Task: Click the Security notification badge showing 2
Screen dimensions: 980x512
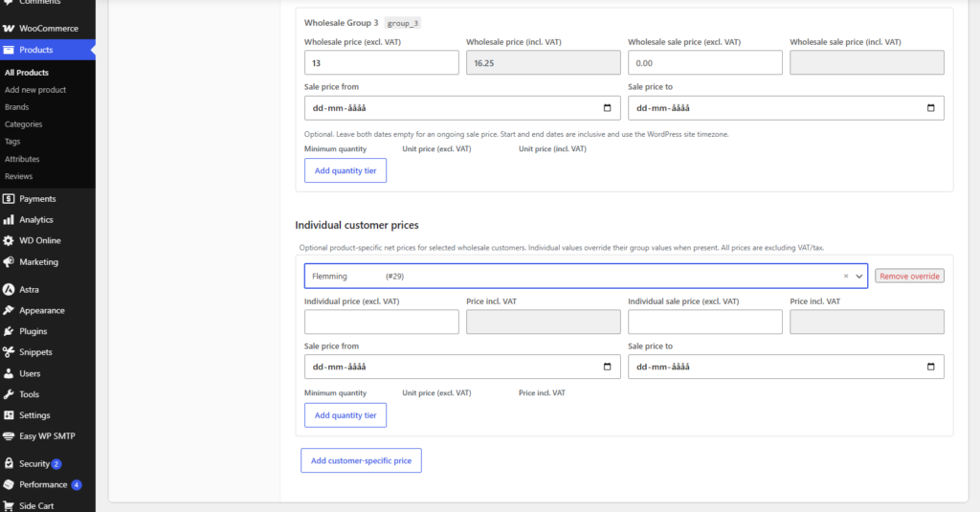Action: point(56,464)
